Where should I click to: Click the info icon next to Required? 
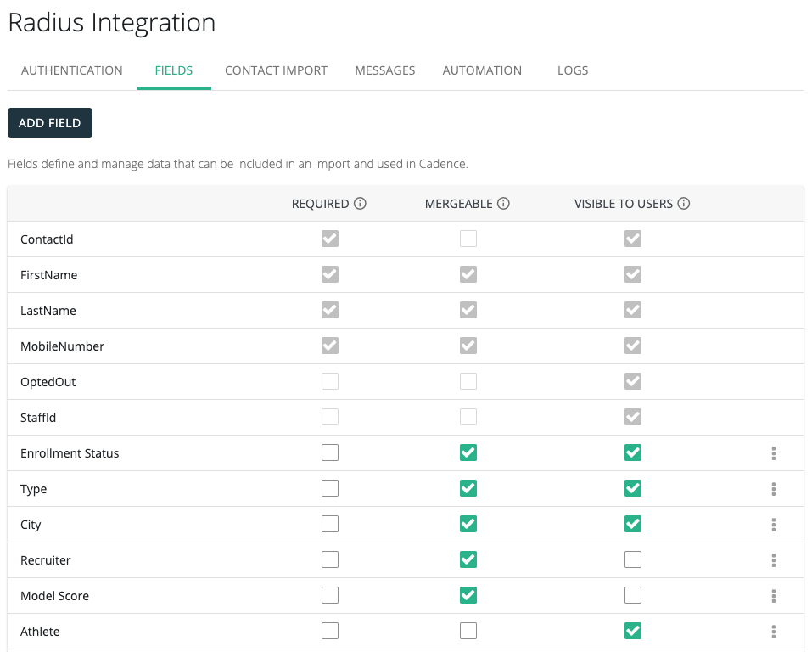360,204
